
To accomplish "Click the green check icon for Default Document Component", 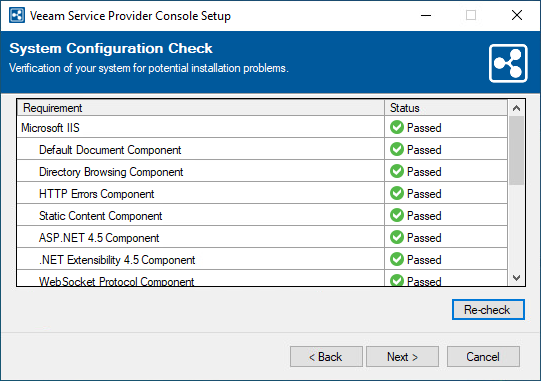I will [x=397, y=149].
